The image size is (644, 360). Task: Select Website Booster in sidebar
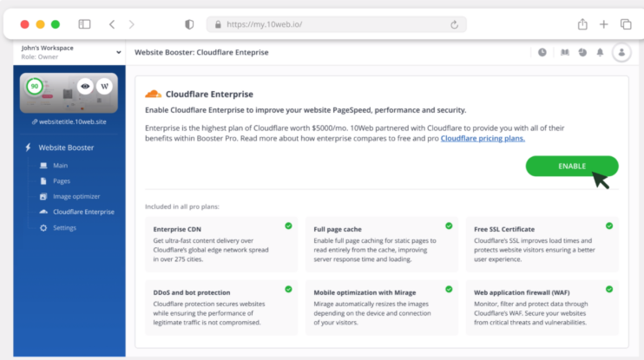click(x=66, y=147)
